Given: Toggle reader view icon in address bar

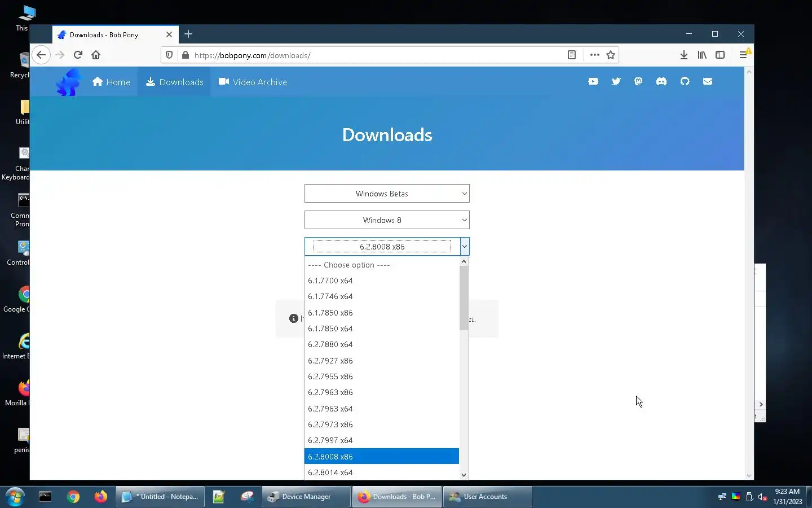Looking at the screenshot, I should click(x=572, y=55).
